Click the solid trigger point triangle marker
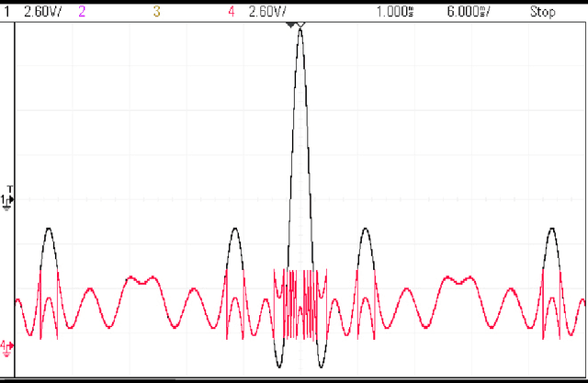The image size is (588, 383). [x=292, y=26]
